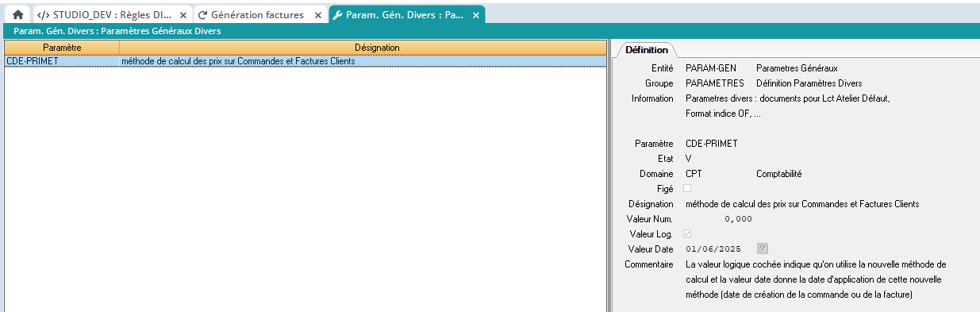
Task: Click the Entité value PARAM-GEN
Action: pyautogui.click(x=710, y=68)
